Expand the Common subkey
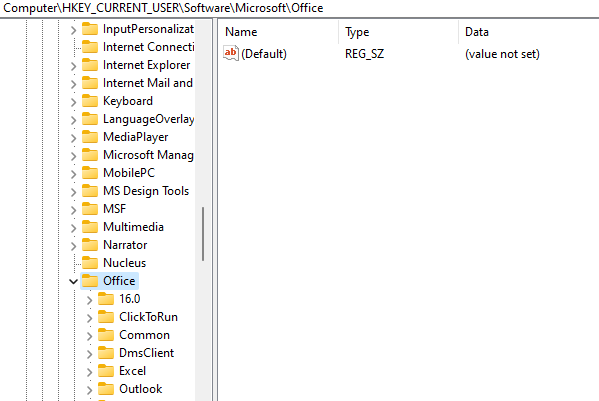The height and width of the screenshot is (401, 599). click(x=89, y=336)
